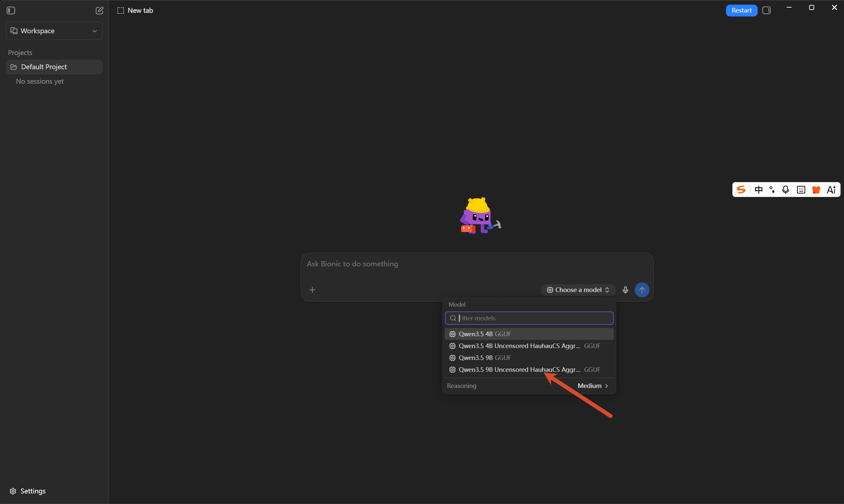Click the Bionic mascot image
The width and height of the screenshot is (844, 504).
480,216
